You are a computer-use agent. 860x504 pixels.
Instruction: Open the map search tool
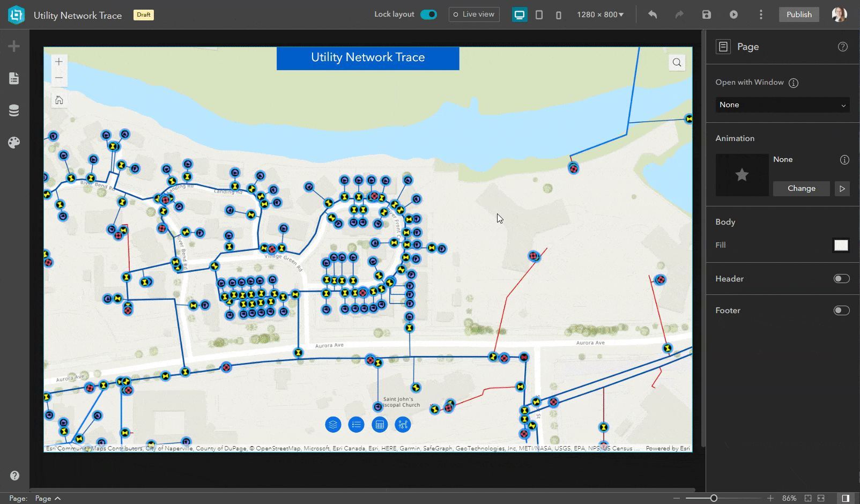[x=677, y=63]
